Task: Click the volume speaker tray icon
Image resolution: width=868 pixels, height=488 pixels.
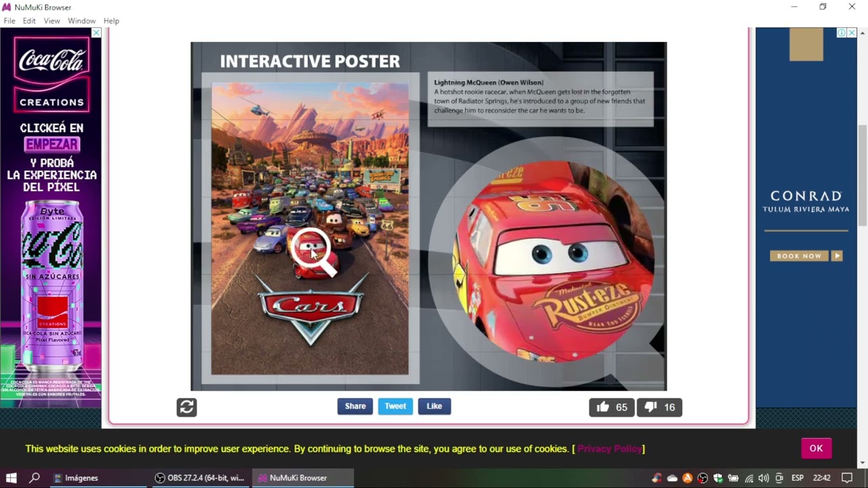Action: point(764,478)
